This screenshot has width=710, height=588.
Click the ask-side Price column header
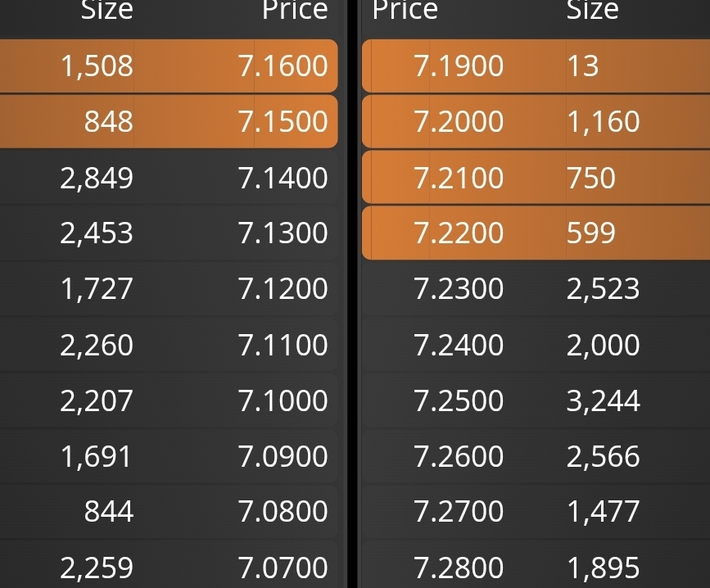(405, 11)
